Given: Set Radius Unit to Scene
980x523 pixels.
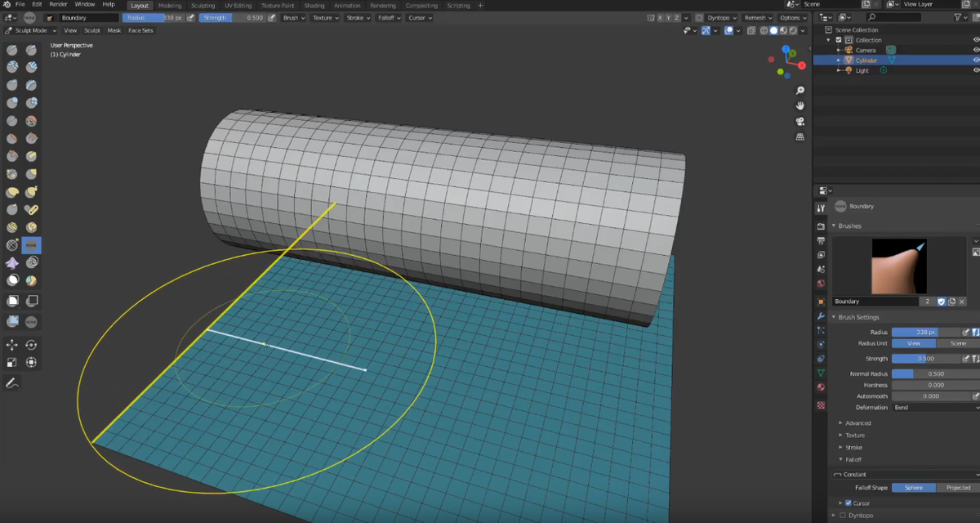Looking at the screenshot, I should tap(957, 343).
